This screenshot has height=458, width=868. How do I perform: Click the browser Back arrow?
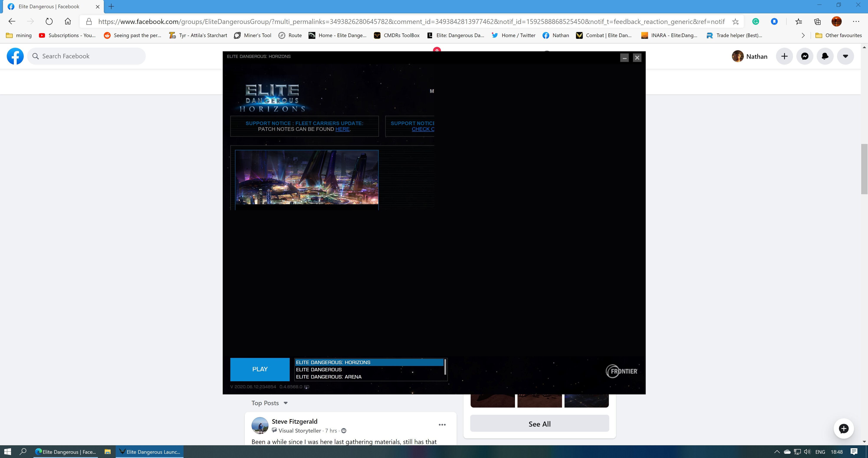pos(12,21)
